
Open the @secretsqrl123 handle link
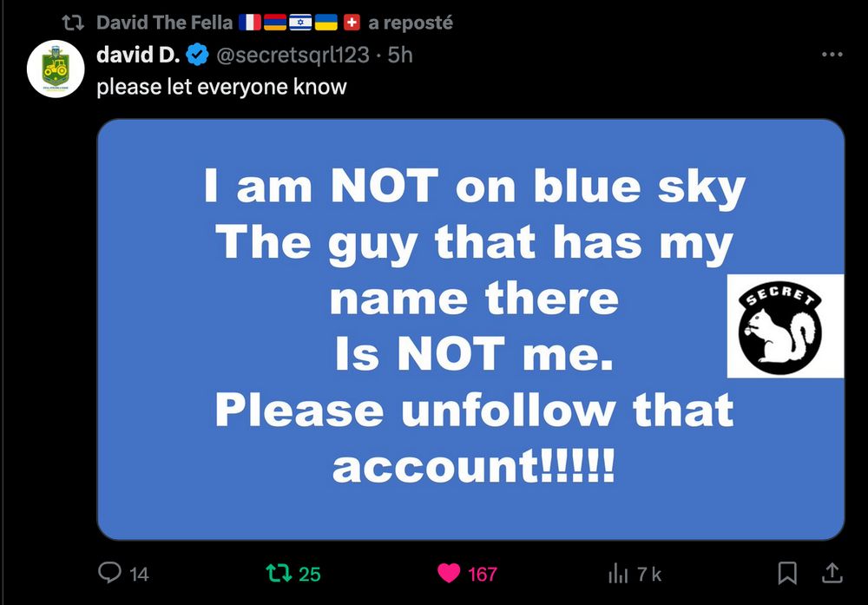tap(293, 55)
